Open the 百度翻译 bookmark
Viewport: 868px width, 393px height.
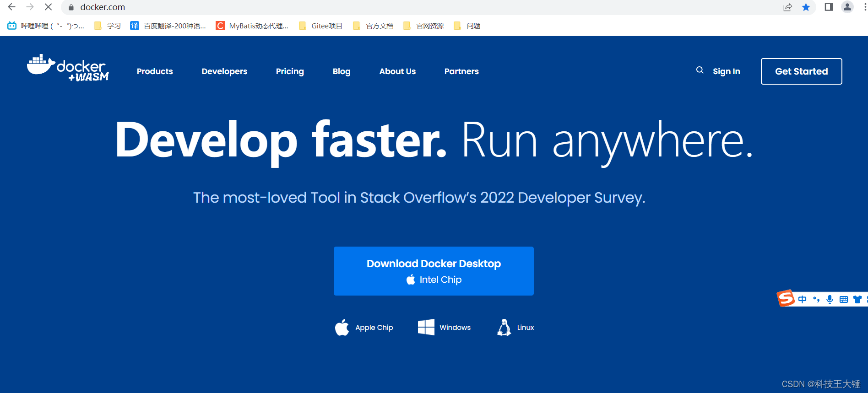[168, 26]
